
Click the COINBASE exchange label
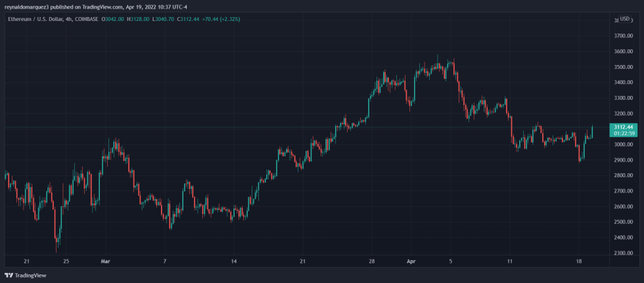click(x=86, y=19)
